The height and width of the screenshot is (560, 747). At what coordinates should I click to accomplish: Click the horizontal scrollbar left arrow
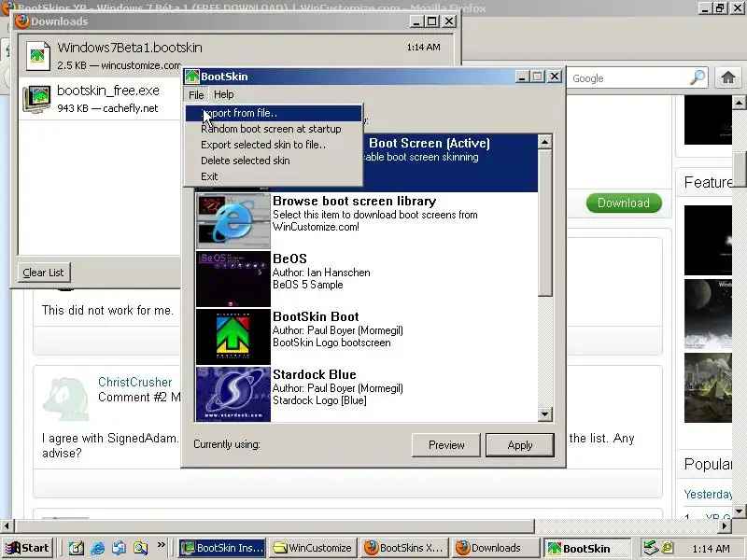click(7, 525)
